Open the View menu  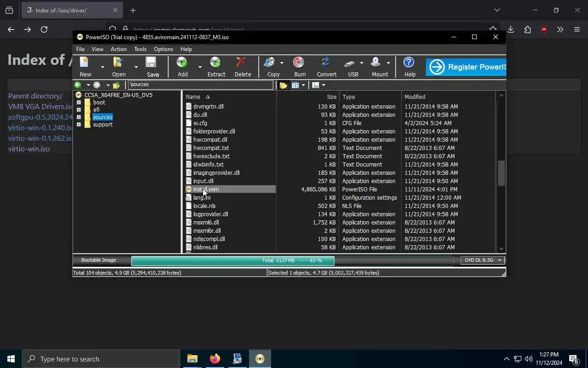[97, 49]
